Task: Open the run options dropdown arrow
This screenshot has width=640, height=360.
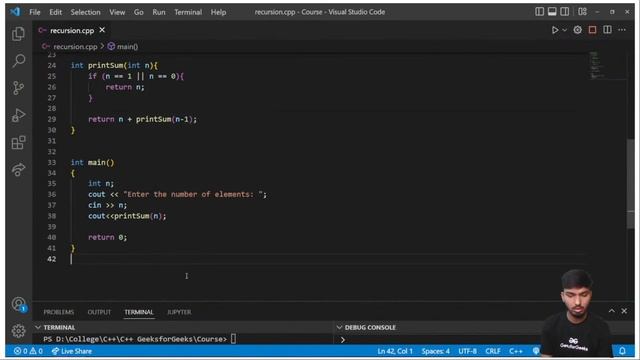Action: tap(564, 30)
